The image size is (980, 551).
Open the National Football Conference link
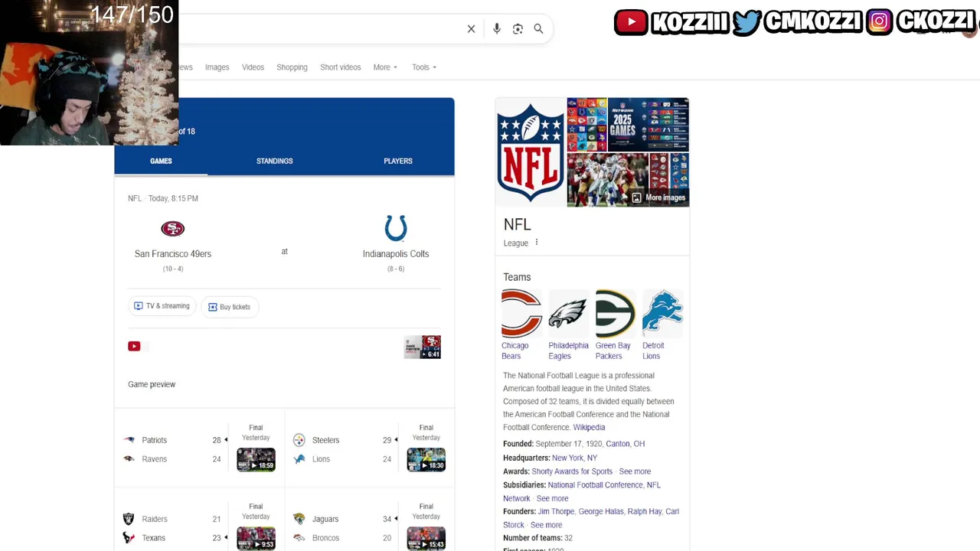595,485
